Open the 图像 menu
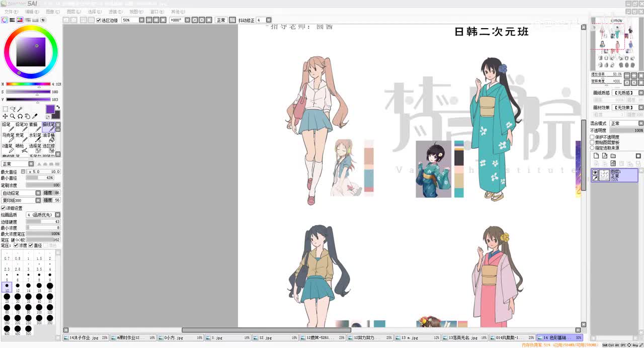644x348 pixels. (53, 12)
